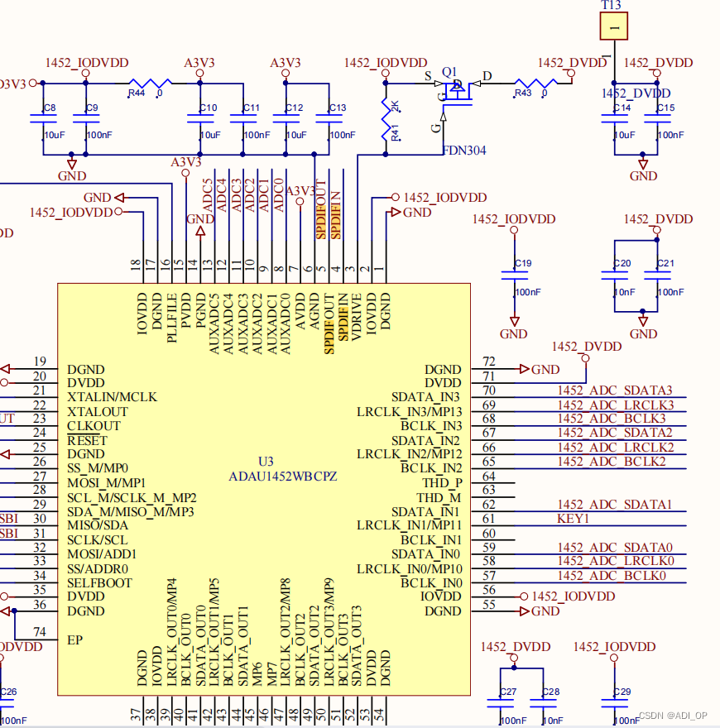Click the MISO/SDA pin name

[98, 525]
